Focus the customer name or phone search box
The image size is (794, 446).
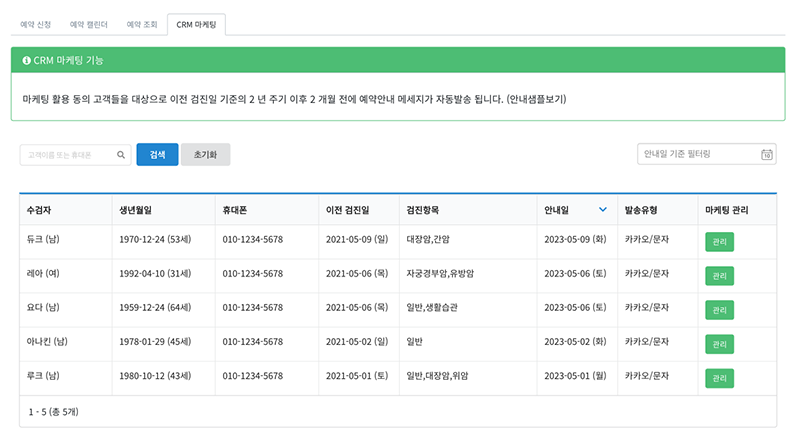point(68,155)
